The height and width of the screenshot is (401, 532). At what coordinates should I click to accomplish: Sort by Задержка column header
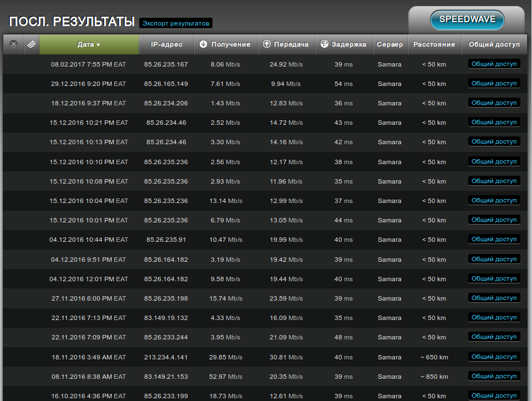pos(344,44)
